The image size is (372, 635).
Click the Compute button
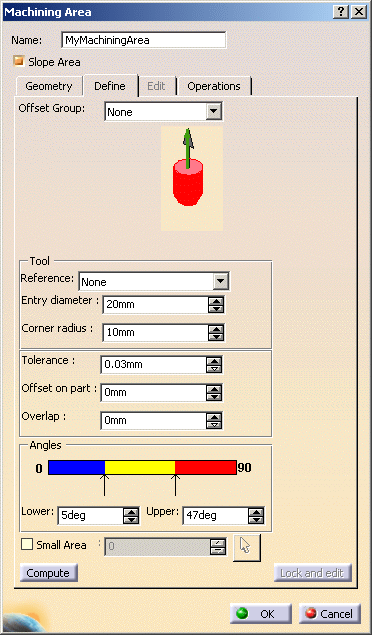pyautogui.click(x=48, y=573)
